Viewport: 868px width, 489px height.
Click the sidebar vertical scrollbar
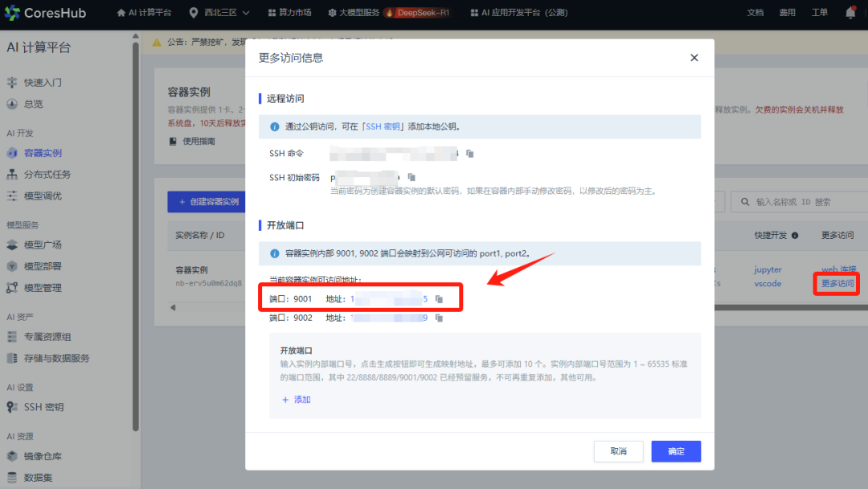pyautogui.click(x=136, y=236)
